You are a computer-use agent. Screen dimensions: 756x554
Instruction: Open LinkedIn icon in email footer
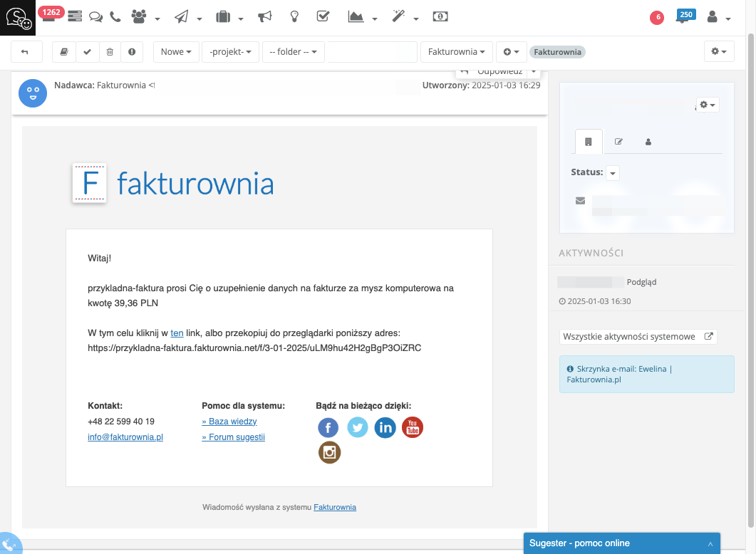point(385,427)
